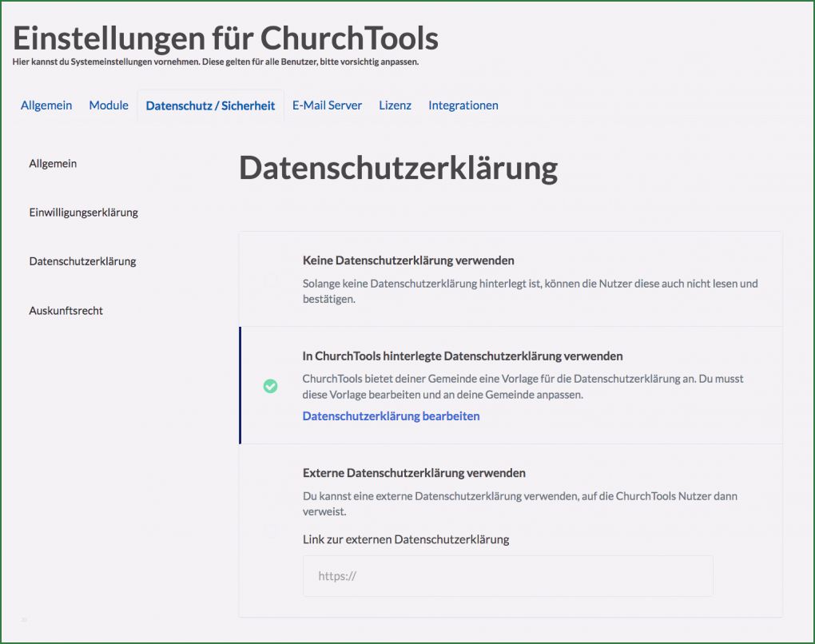Open the Module tab
This screenshot has width=815, height=644.
coord(109,105)
